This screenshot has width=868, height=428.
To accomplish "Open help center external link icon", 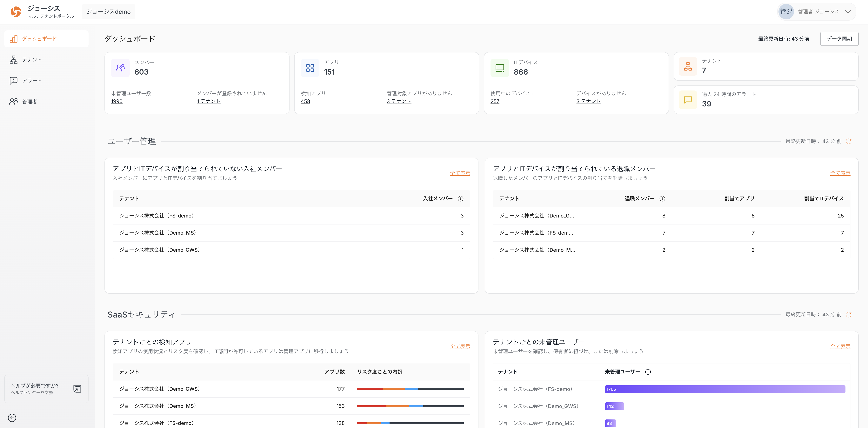I will pyautogui.click(x=77, y=389).
